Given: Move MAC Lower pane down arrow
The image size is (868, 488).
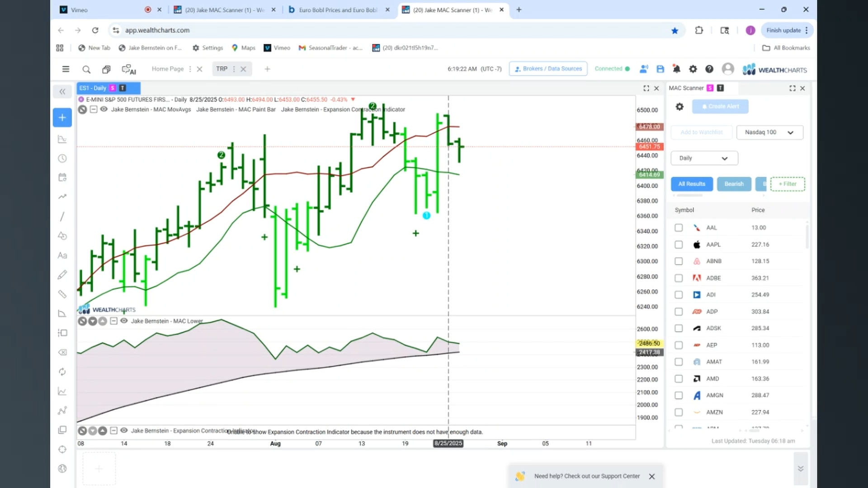Looking at the screenshot, I should [x=92, y=321].
